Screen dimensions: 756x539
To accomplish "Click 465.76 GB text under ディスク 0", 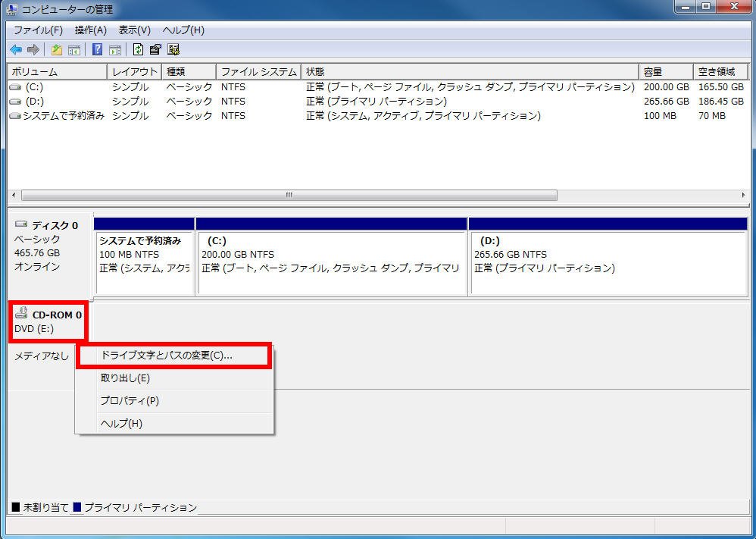I will (x=37, y=253).
